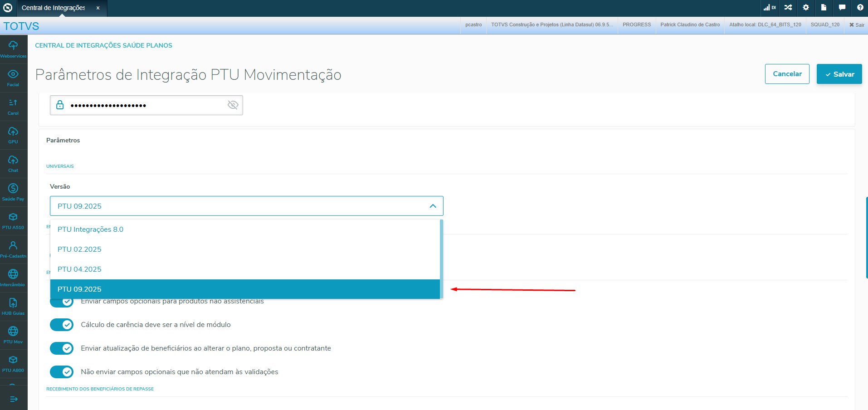Select PTU 04.2025 option
The width and height of the screenshot is (868, 410).
click(245, 269)
